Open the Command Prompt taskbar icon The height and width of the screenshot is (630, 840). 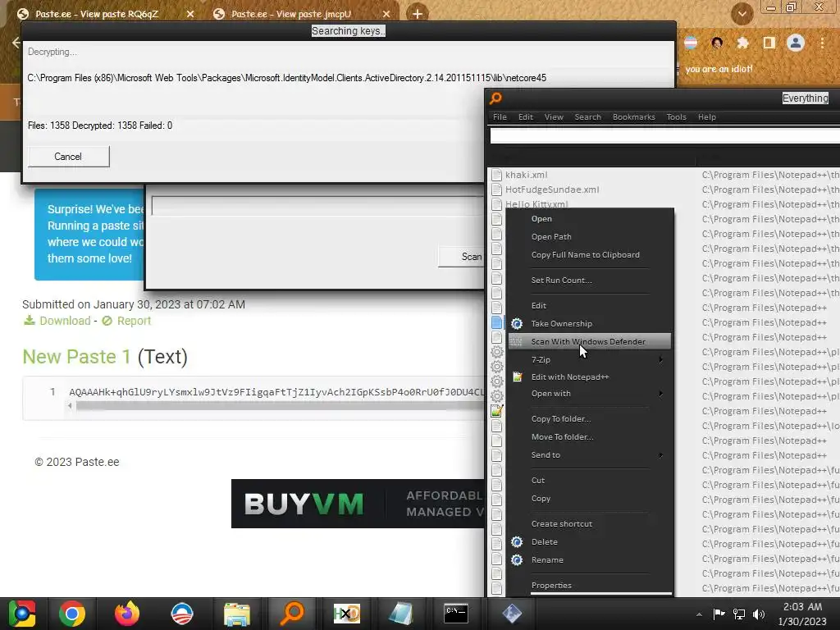click(x=456, y=614)
